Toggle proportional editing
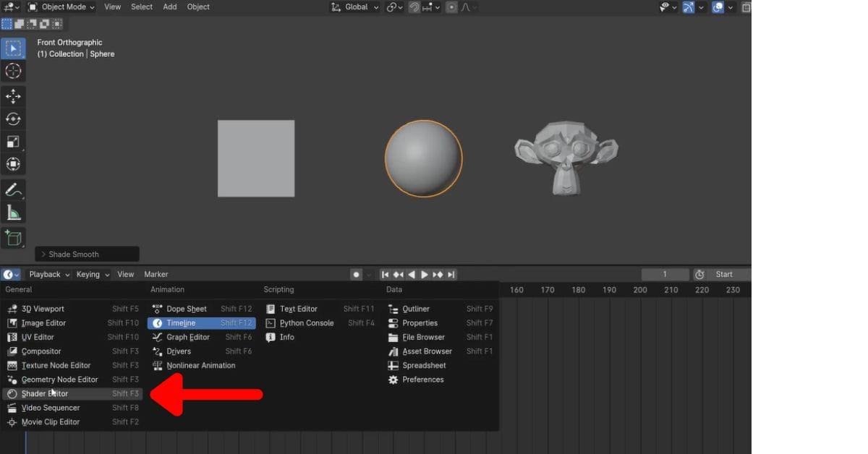 tap(451, 7)
